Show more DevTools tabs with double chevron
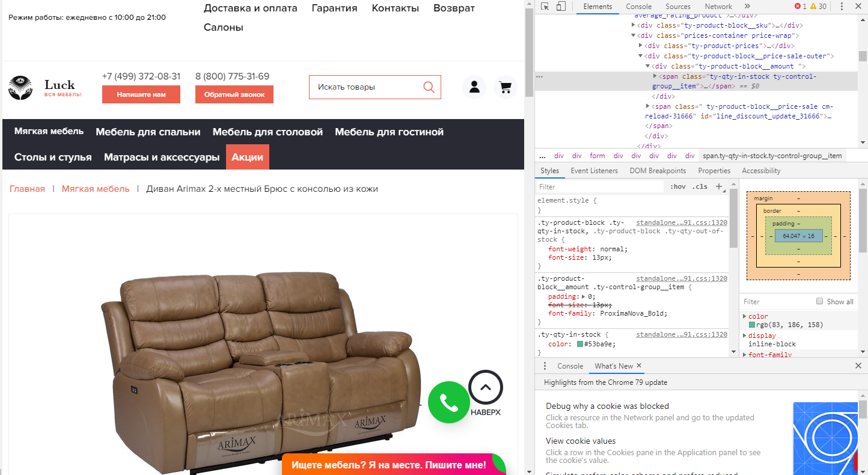 747,7
